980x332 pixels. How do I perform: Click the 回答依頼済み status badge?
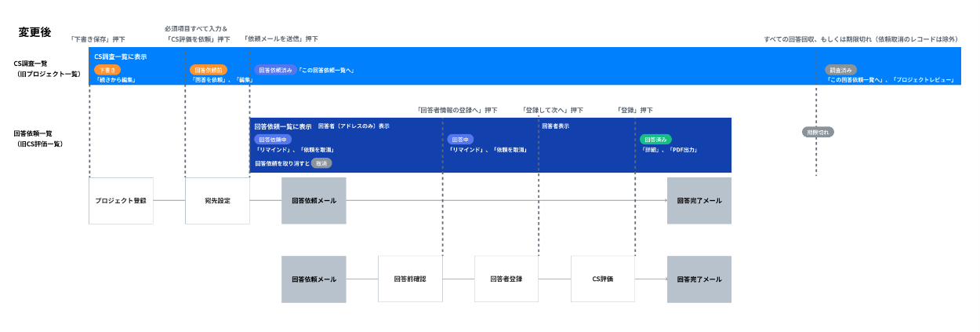point(275,70)
